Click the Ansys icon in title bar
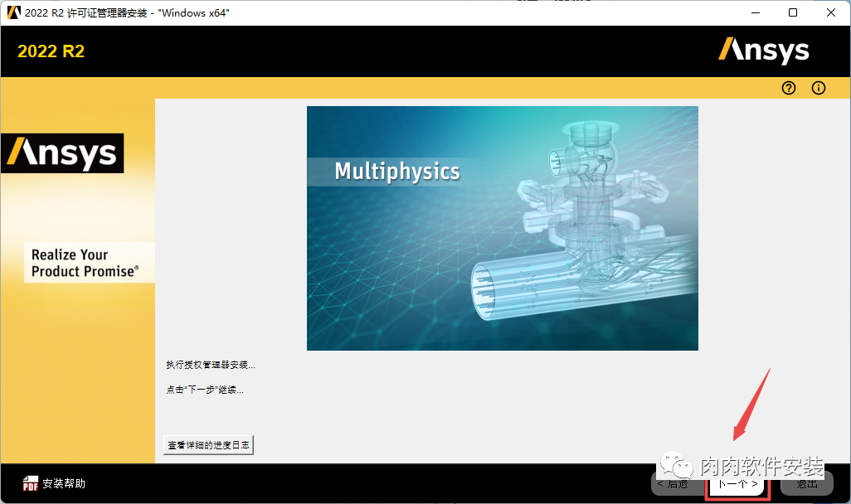851x504 pixels. 13,12
